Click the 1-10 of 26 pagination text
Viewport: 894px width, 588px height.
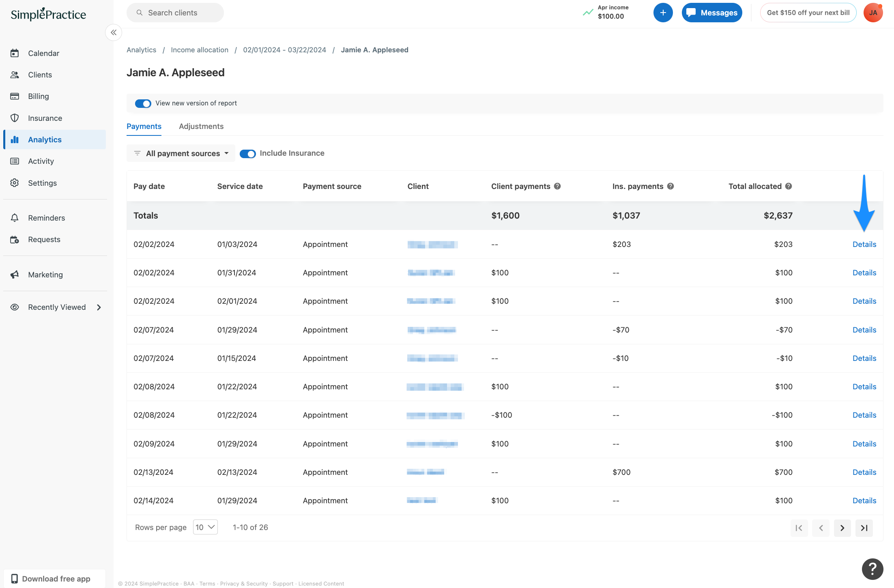coord(250,528)
